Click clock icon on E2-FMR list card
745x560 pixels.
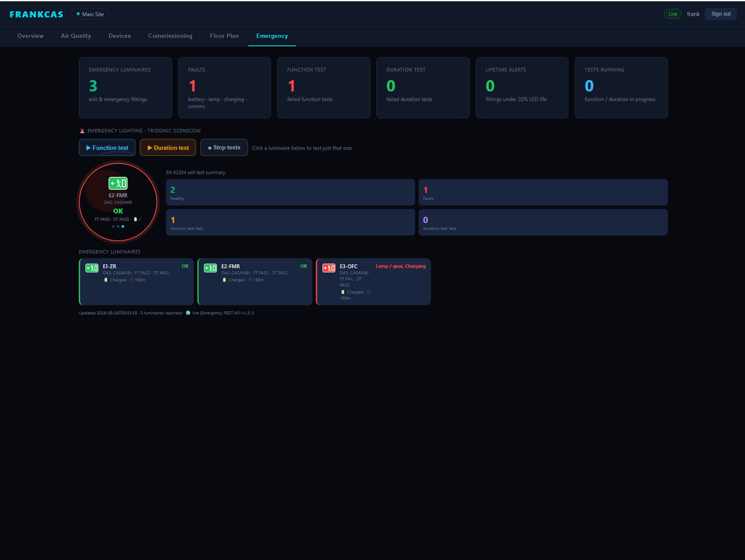click(x=251, y=280)
